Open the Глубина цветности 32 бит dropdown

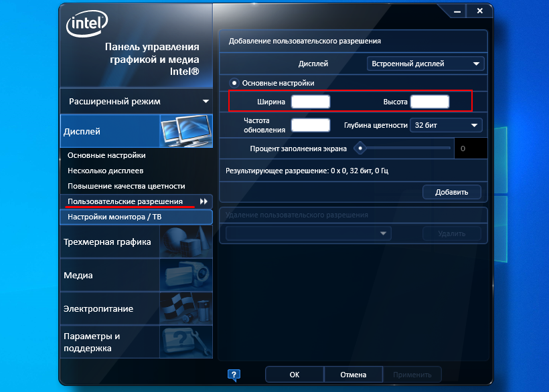point(446,125)
